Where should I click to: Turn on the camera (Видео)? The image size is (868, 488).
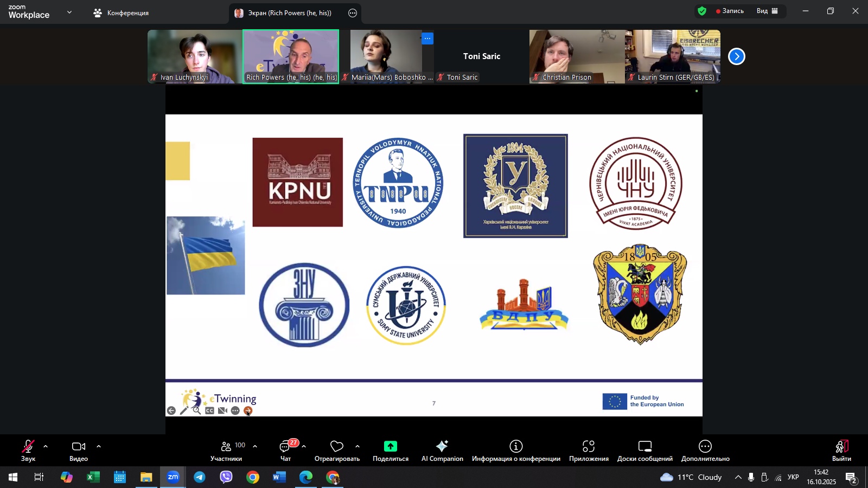click(79, 447)
